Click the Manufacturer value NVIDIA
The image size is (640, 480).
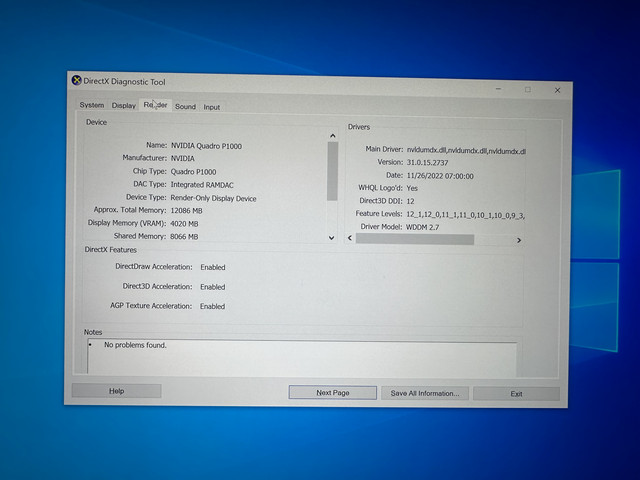(x=182, y=158)
